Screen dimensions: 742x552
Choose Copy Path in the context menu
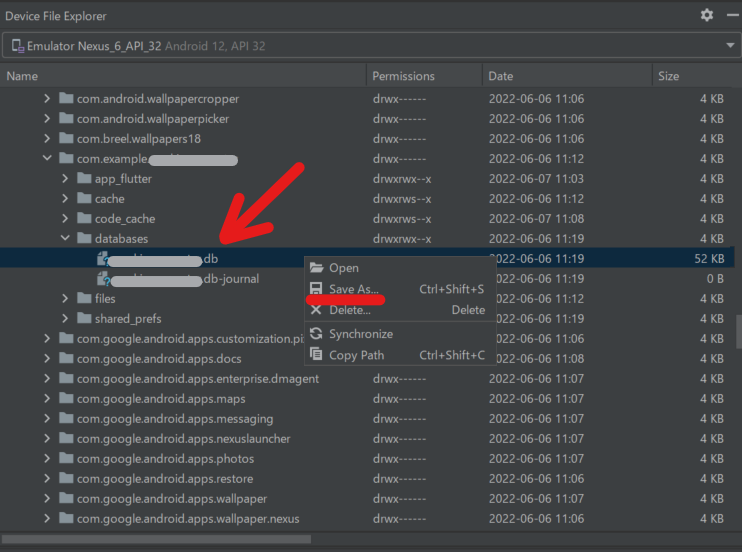click(400, 355)
